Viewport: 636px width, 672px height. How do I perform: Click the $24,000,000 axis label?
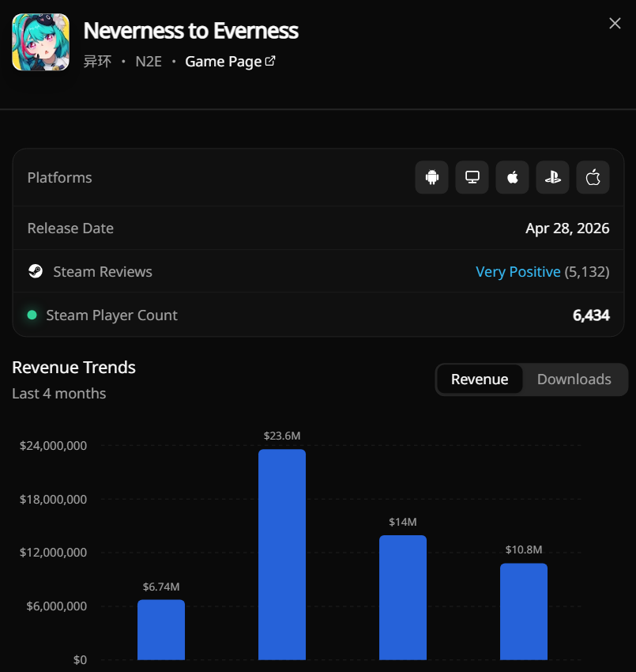coord(53,446)
